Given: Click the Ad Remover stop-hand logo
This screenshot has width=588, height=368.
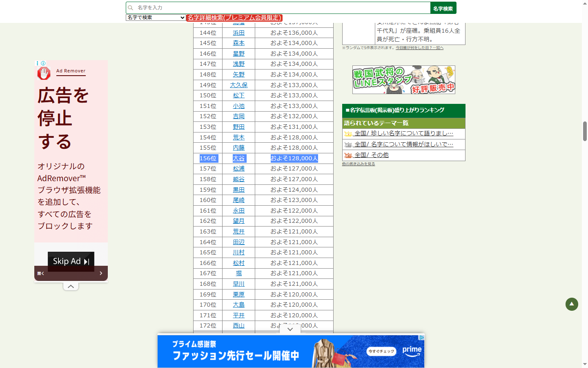Looking at the screenshot, I should pyautogui.click(x=44, y=73).
